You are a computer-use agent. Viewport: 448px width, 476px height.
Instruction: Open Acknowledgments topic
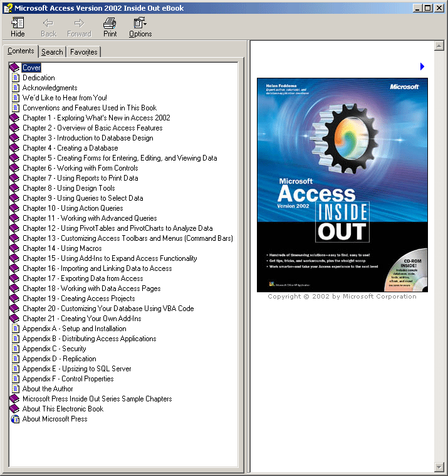(49, 88)
